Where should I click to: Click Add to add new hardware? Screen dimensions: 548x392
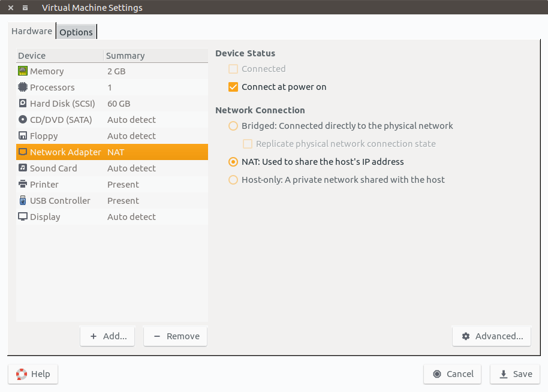click(108, 336)
